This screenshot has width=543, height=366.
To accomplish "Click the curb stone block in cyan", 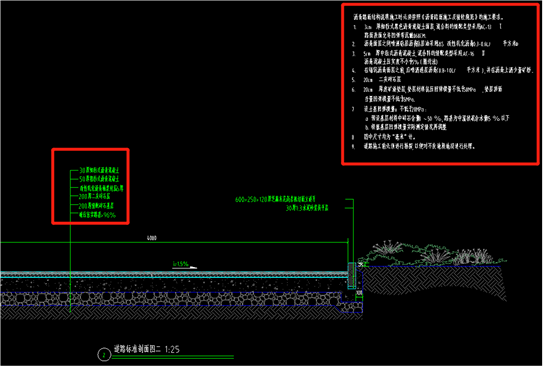I will pyautogui.click(x=351, y=276).
